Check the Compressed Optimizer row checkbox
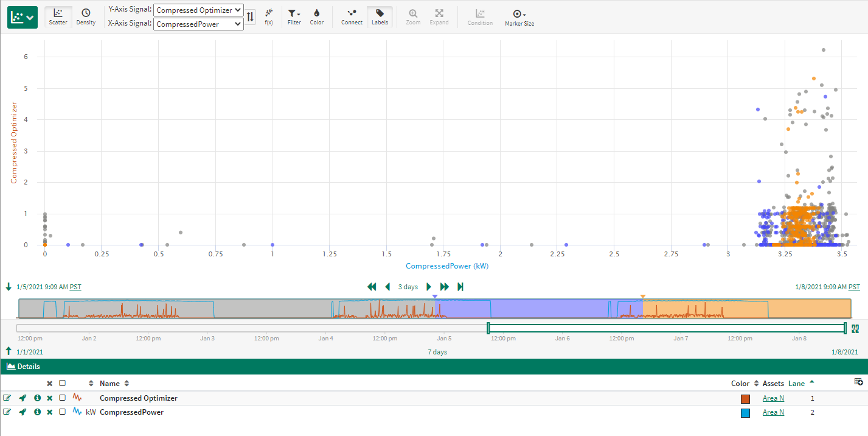This screenshot has width=868, height=436. (x=62, y=398)
